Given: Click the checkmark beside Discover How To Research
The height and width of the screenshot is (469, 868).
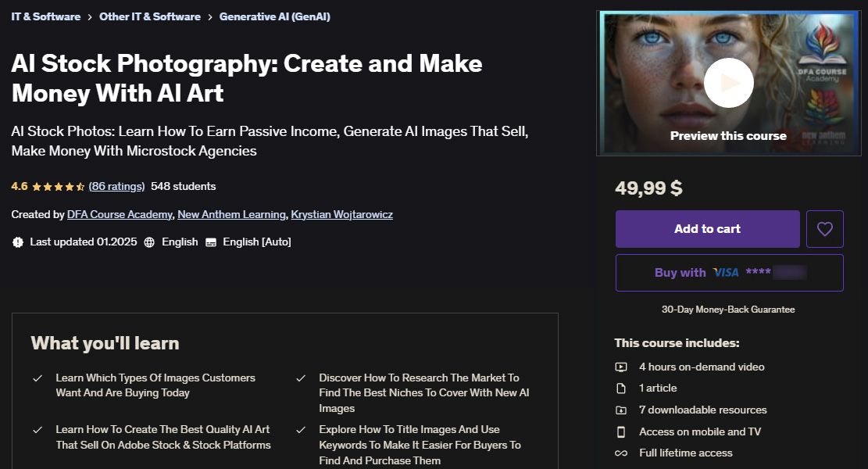Looking at the screenshot, I should [x=301, y=378].
